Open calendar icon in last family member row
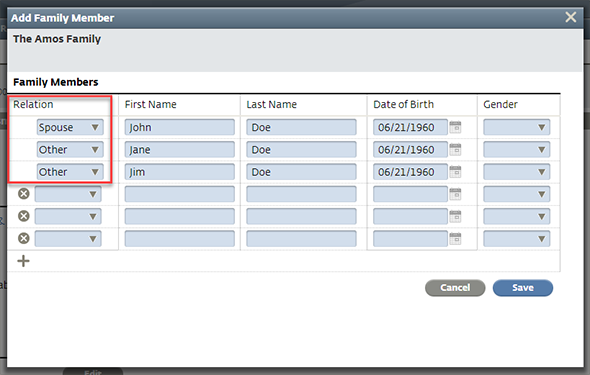Viewport: 590px width, 375px height. pyautogui.click(x=455, y=238)
